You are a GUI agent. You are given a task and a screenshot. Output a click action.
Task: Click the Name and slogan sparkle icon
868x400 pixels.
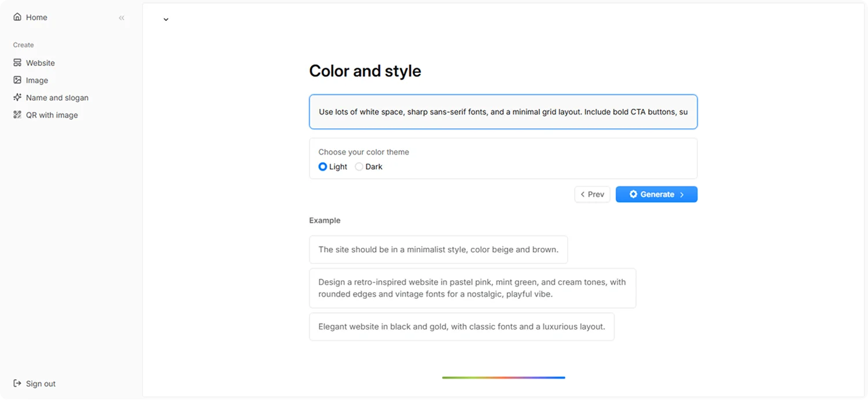(x=17, y=97)
